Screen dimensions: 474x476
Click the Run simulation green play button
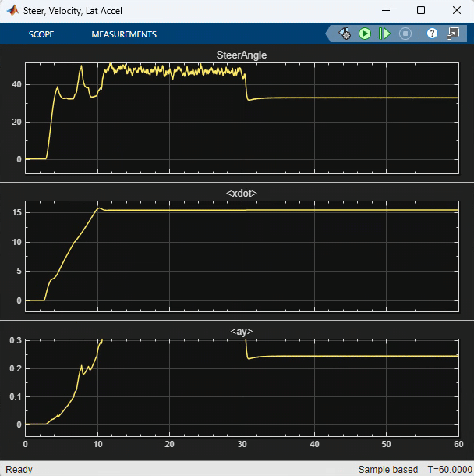[365, 34]
